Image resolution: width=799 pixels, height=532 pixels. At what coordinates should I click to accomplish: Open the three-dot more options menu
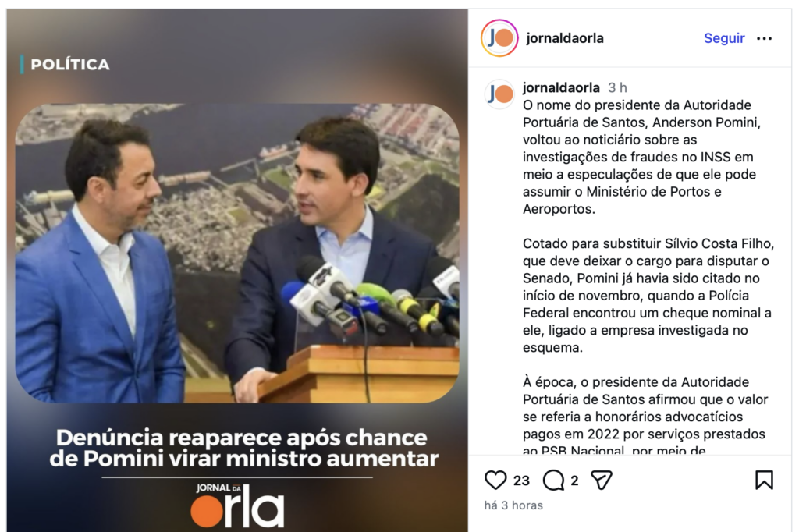click(764, 38)
